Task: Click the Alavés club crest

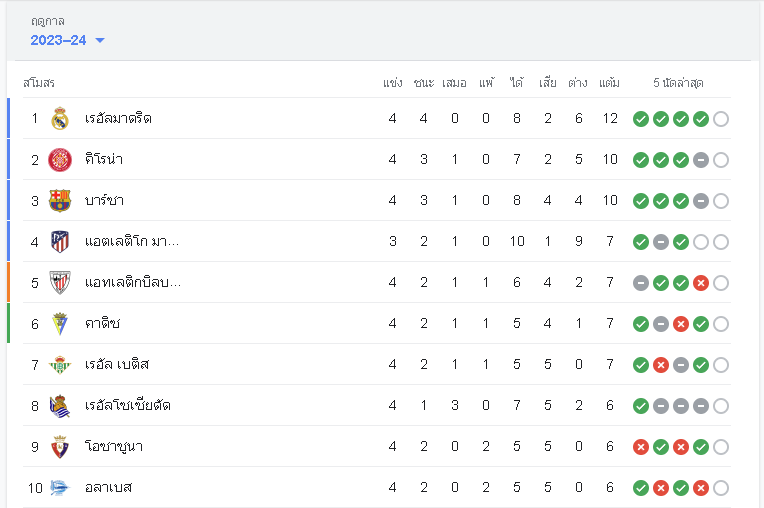Action: coord(59,488)
